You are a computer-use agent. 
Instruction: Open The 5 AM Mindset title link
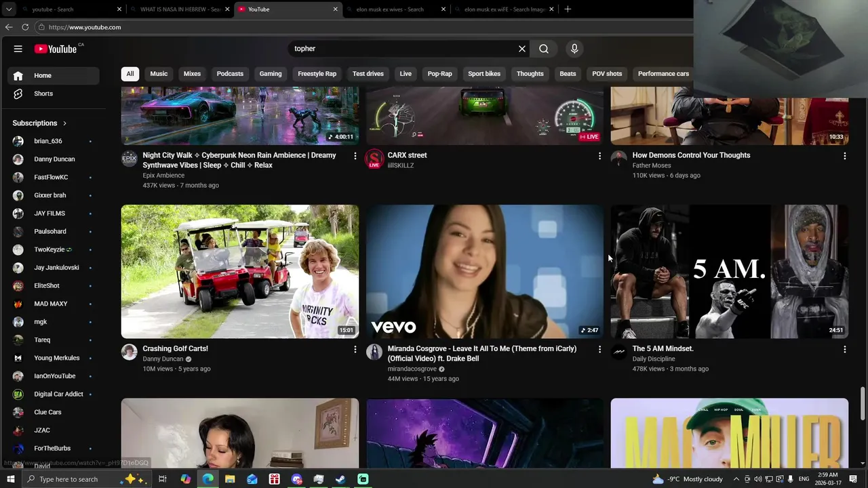tap(663, 348)
